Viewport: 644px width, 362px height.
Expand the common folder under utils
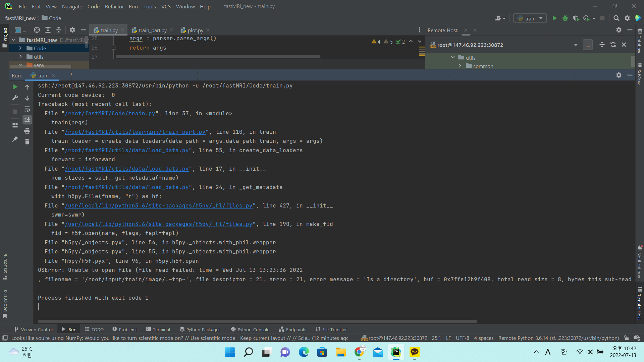coord(460,66)
